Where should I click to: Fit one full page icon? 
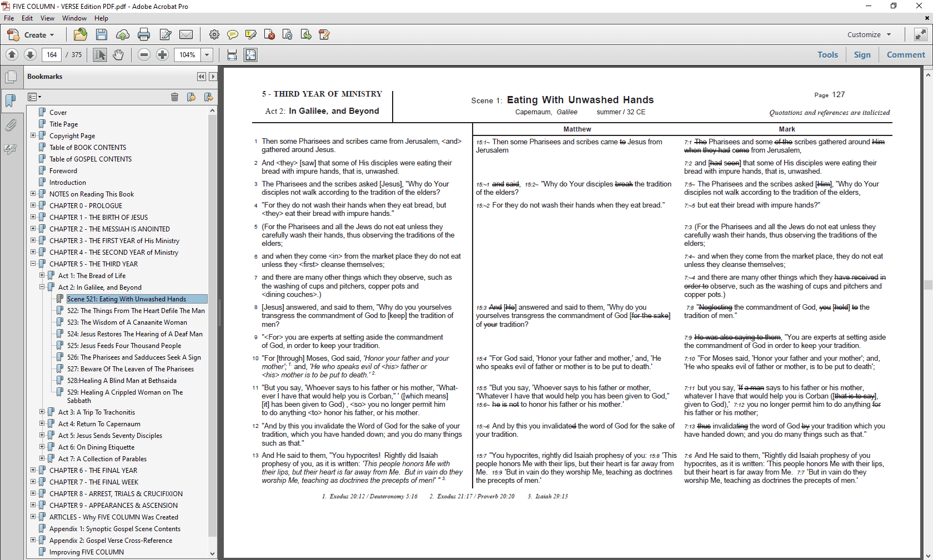(250, 54)
